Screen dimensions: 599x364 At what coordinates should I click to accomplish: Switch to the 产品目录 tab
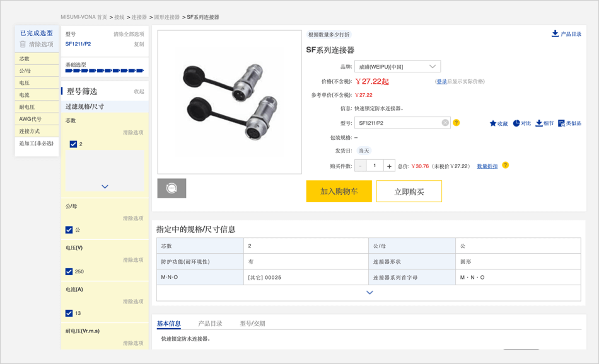(210, 324)
